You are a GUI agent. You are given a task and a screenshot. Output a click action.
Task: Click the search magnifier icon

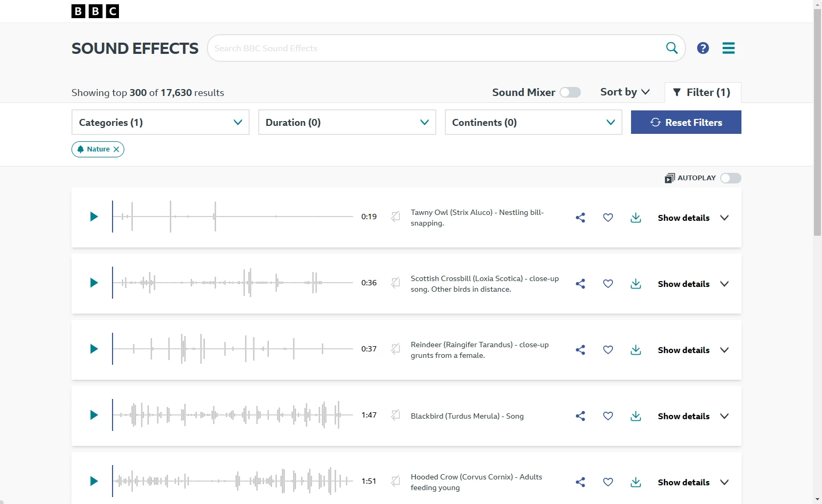[x=672, y=48]
